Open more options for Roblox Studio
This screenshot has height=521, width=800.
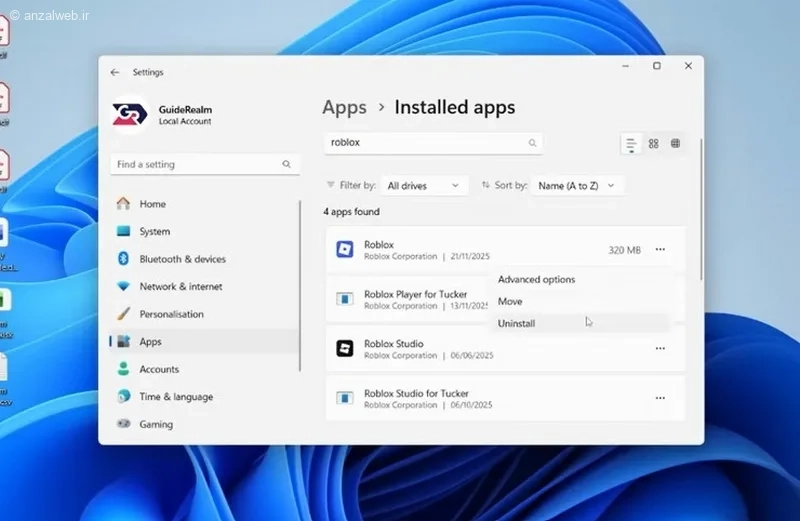click(x=660, y=349)
